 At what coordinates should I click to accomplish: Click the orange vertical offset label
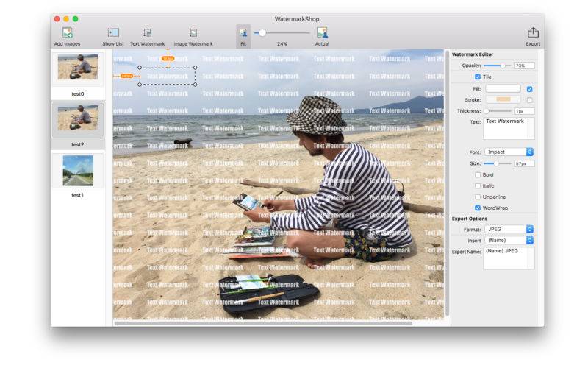[168, 59]
